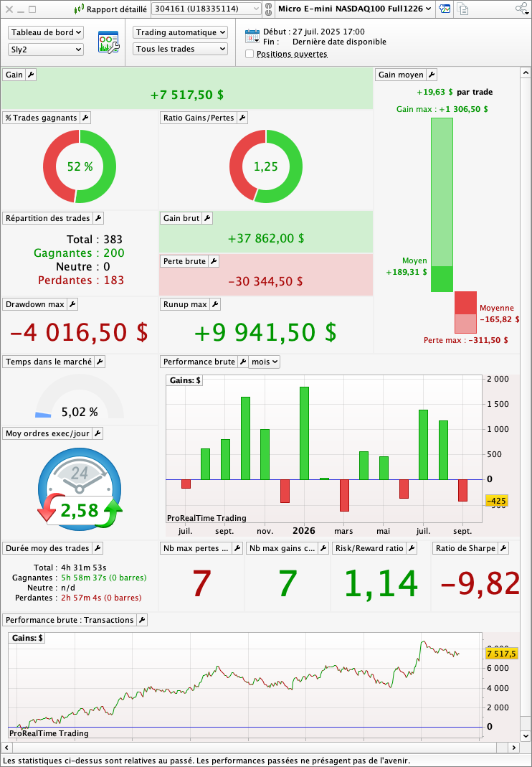The width and height of the screenshot is (532, 767).
Task: Click the Gagnantes : 200 line
Action: coord(79,253)
